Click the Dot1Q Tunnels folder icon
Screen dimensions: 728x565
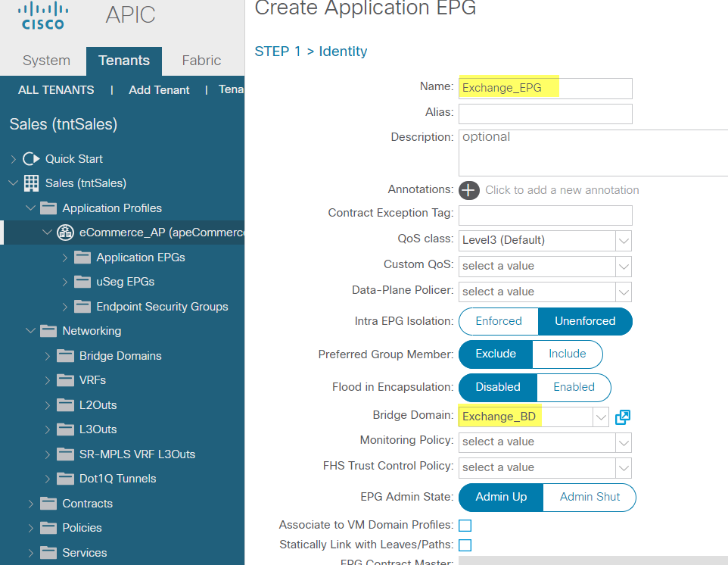pyautogui.click(x=66, y=479)
